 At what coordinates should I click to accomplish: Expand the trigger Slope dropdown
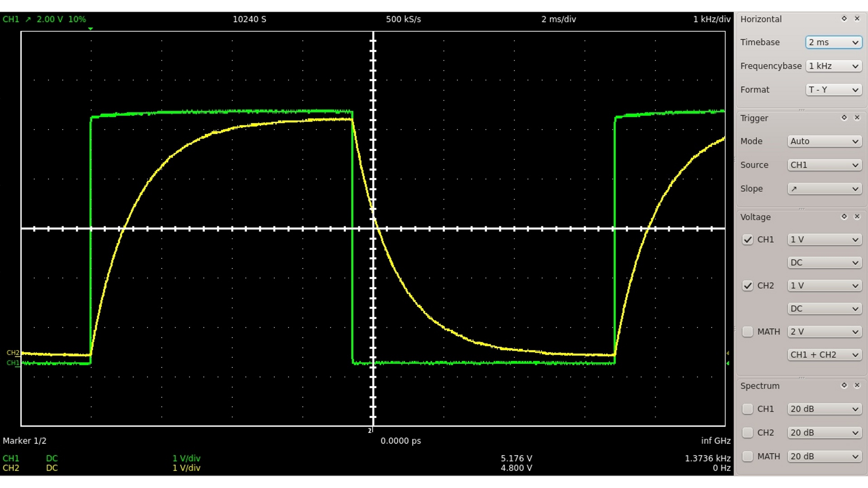824,188
